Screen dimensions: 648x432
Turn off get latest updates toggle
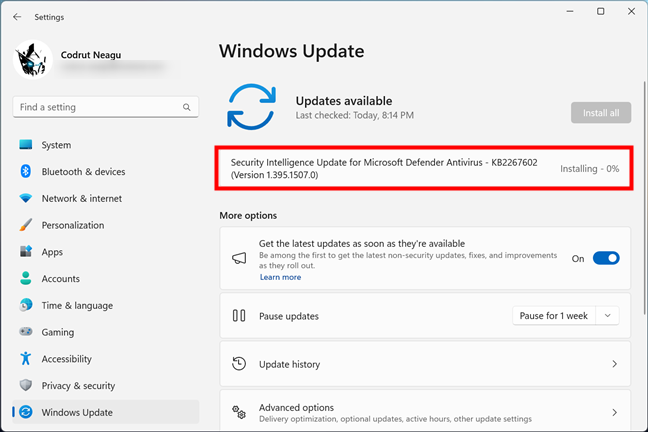coord(606,258)
